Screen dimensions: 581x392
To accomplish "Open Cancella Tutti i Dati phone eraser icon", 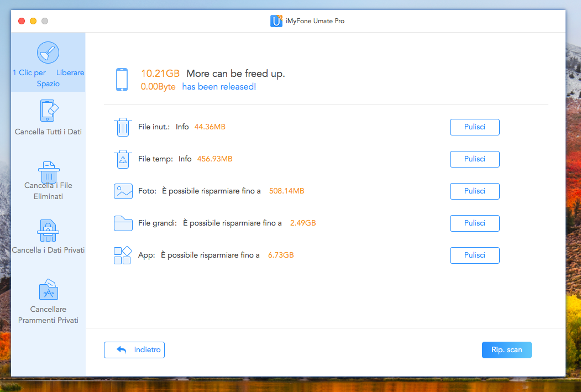I will (x=49, y=111).
